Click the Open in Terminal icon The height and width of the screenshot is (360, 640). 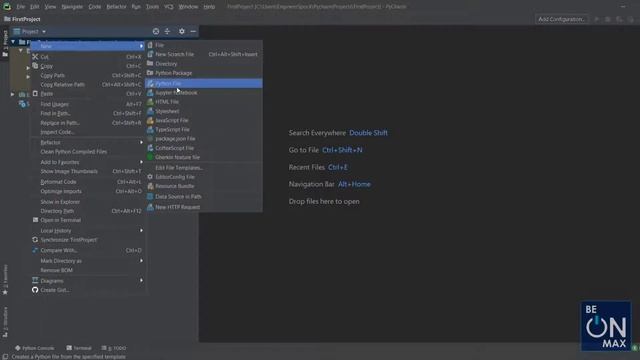tap(35, 220)
